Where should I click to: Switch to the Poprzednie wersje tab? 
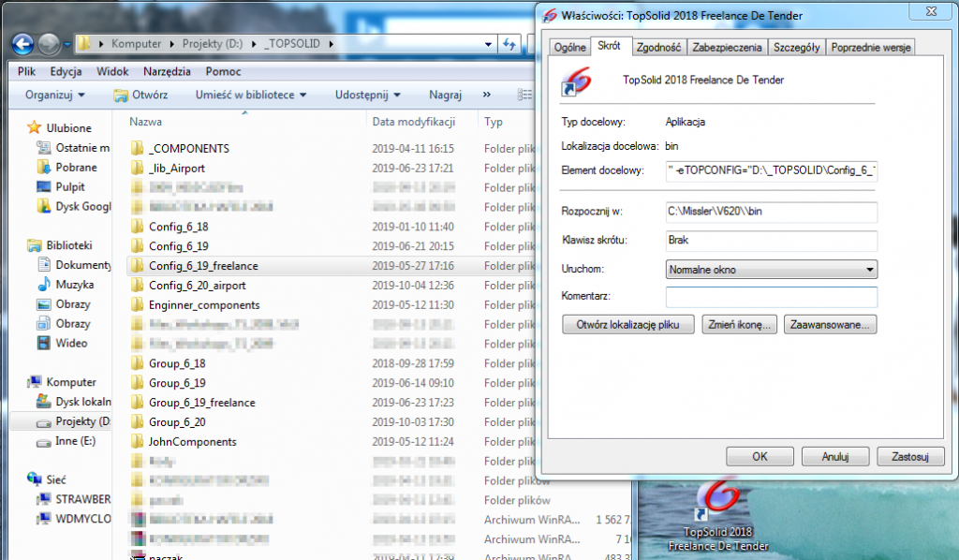point(871,47)
